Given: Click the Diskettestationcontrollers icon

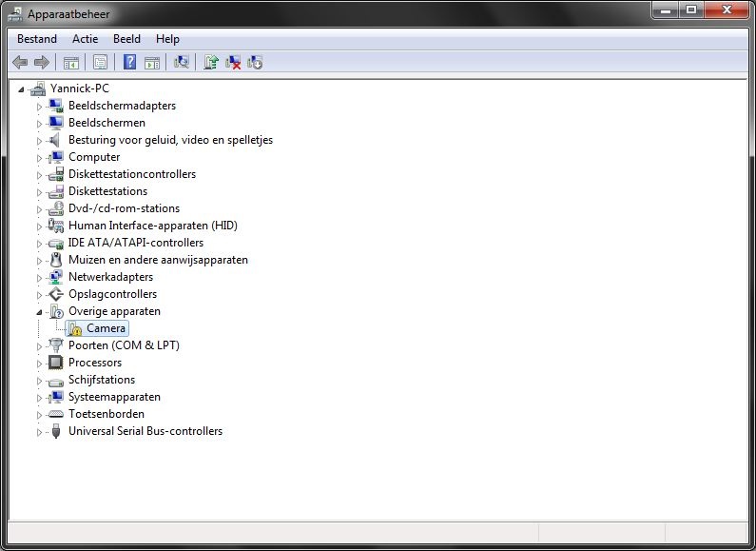Looking at the screenshot, I should tap(56, 174).
